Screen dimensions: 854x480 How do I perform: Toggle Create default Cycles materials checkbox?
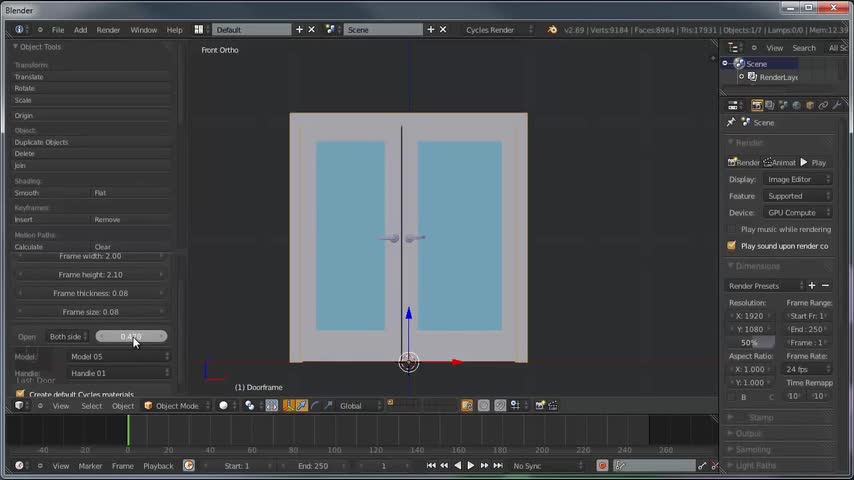(20, 394)
